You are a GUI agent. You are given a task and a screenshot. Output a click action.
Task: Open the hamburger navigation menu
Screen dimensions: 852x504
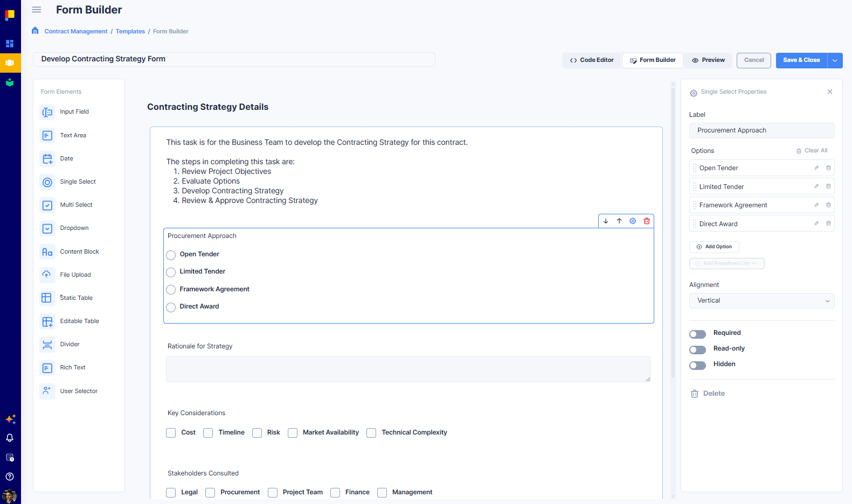(x=37, y=10)
